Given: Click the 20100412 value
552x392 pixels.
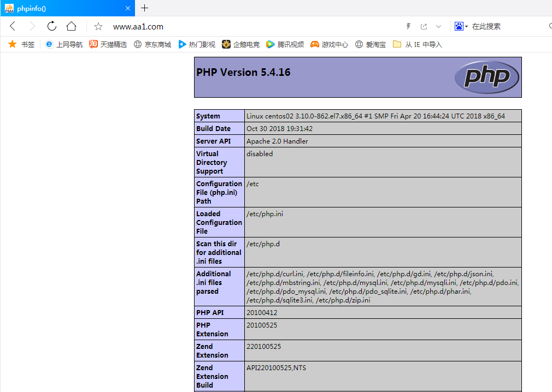Looking at the screenshot, I should tap(262, 312).
